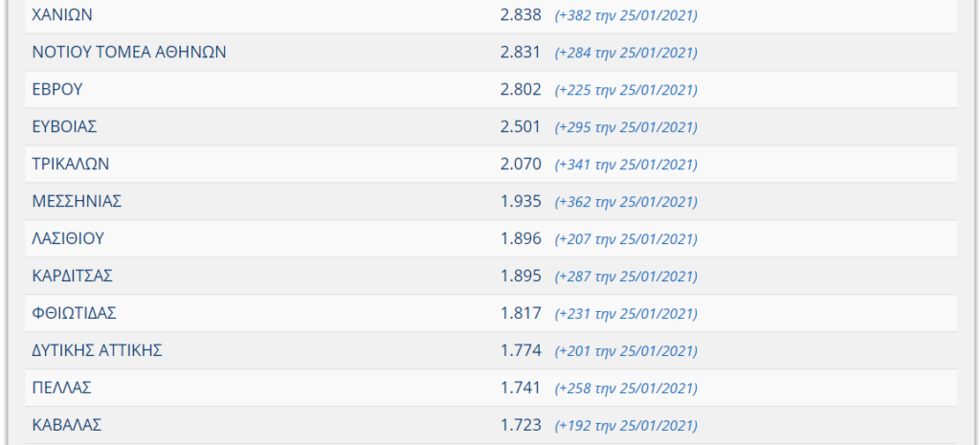Open the +341 change note for ΤΡΙΚΑΛΩΝ
The height and width of the screenshot is (445, 980).
pos(626,165)
